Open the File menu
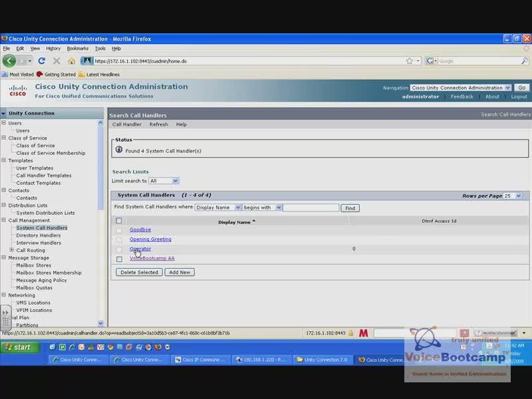 (x=7, y=49)
